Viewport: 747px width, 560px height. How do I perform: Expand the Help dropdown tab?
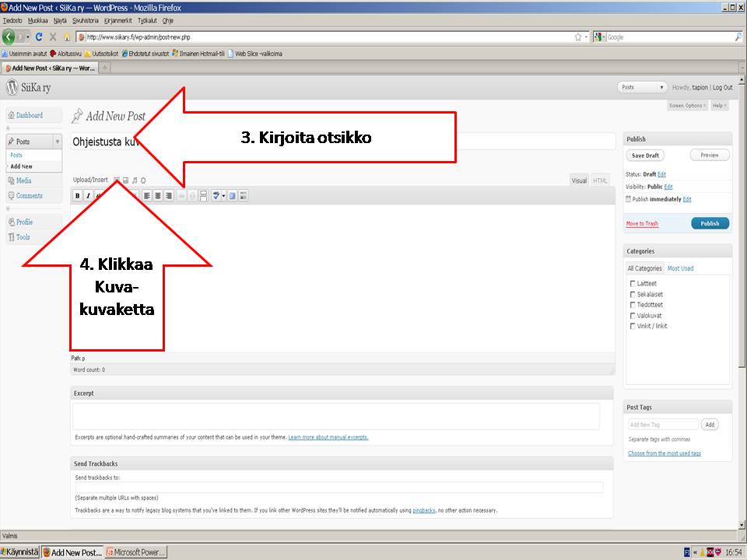719,105
